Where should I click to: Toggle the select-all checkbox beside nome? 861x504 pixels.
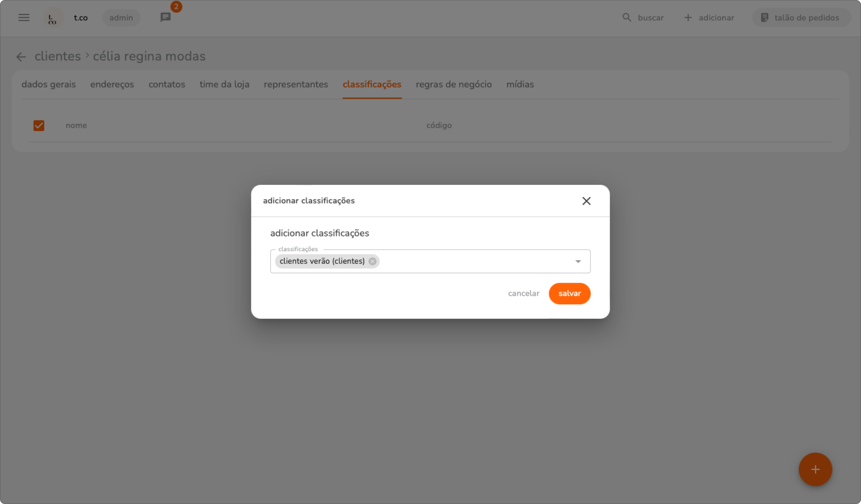click(39, 126)
